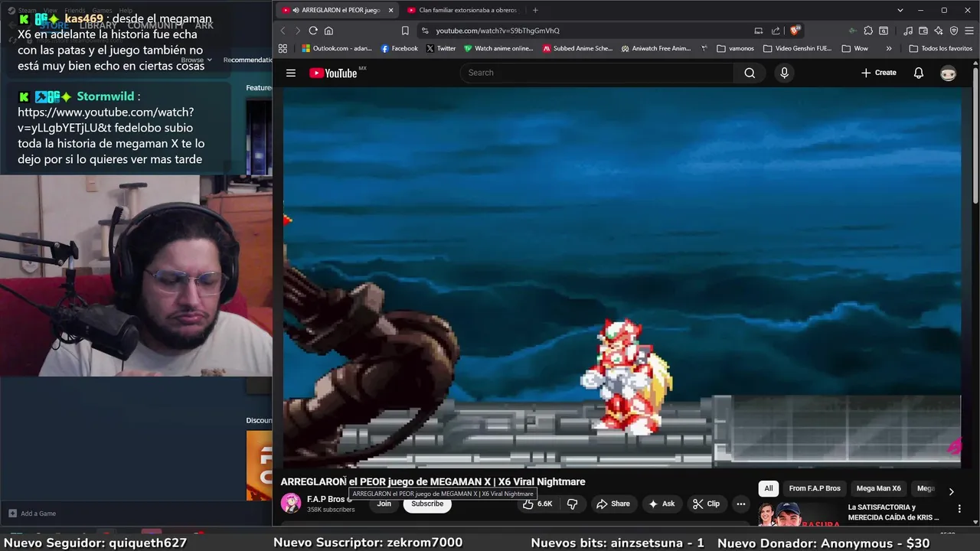Show more filter chips with right arrow
The width and height of the screenshot is (980, 551).
click(951, 492)
